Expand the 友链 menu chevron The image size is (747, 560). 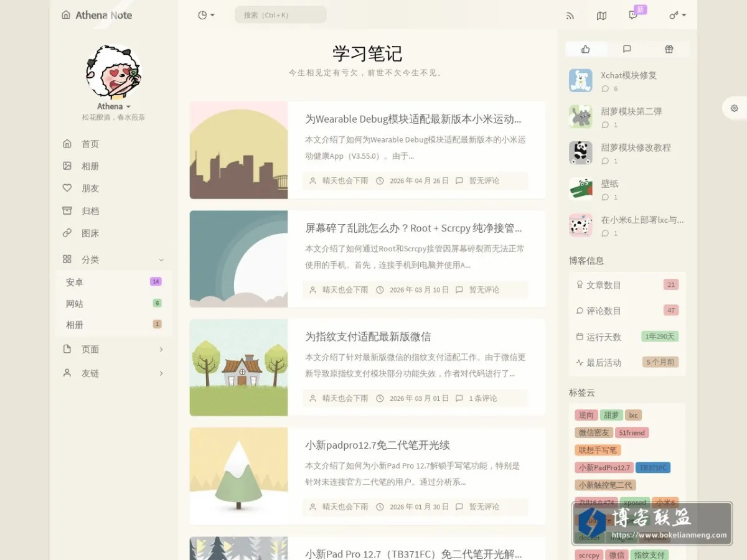(161, 373)
